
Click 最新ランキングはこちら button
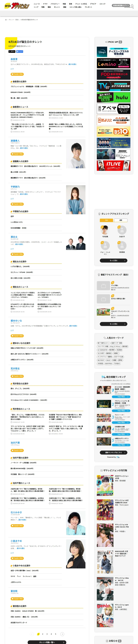(114, 452)
